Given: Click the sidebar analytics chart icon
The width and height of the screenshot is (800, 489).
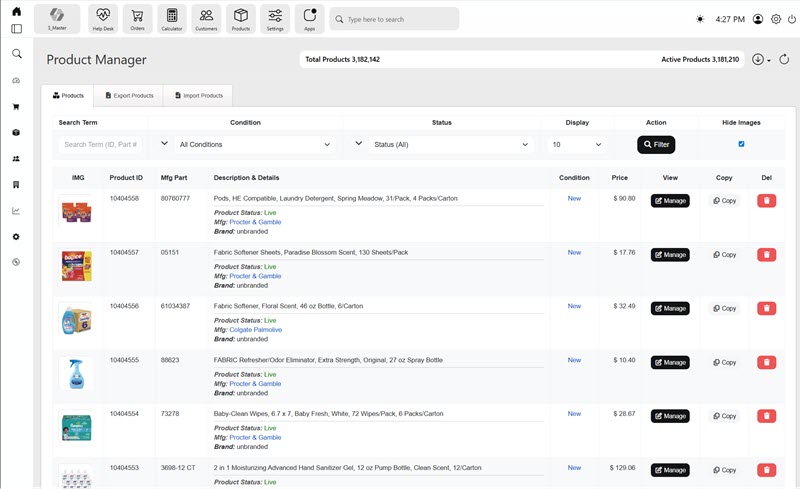Looking at the screenshot, I should [x=16, y=211].
